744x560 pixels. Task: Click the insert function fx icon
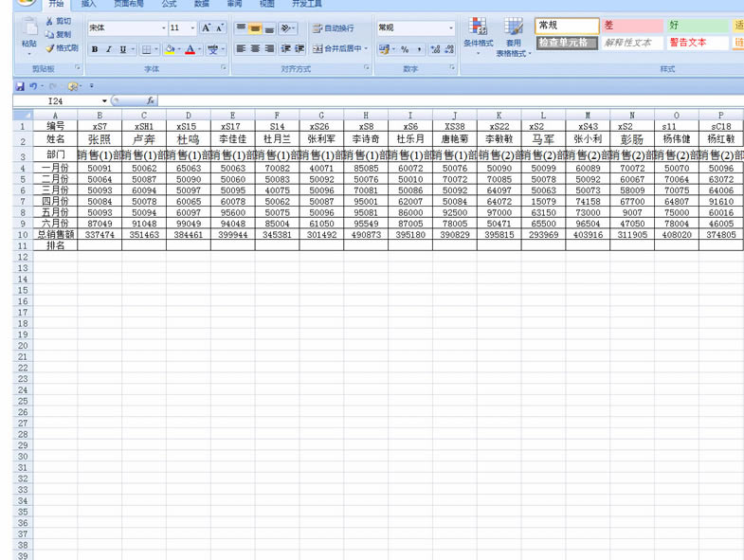point(151,100)
